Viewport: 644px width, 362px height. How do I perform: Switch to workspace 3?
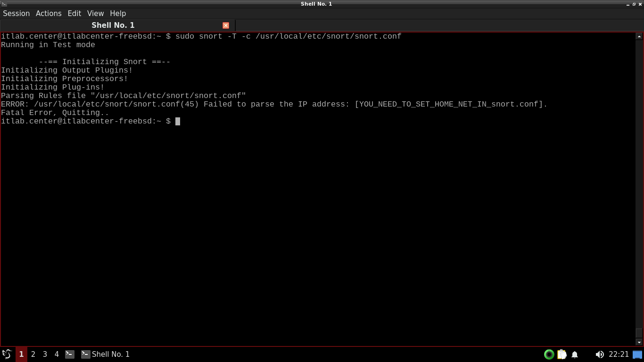pos(45,354)
